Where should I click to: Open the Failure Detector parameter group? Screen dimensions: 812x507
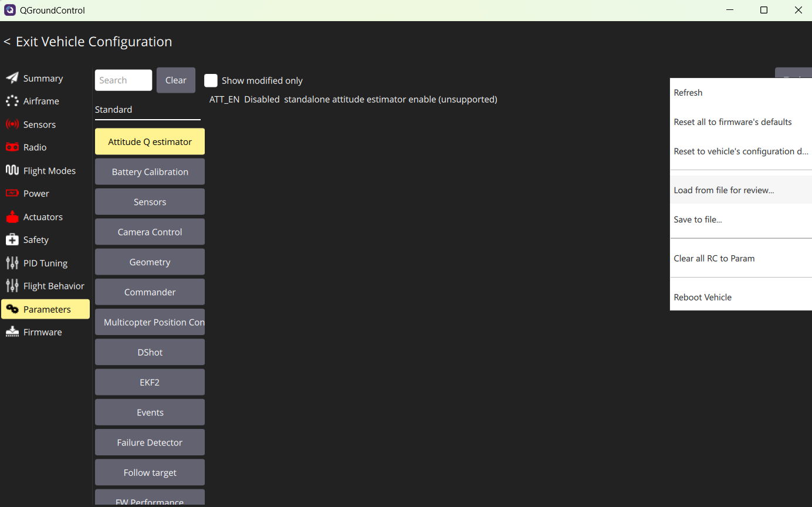(x=150, y=442)
